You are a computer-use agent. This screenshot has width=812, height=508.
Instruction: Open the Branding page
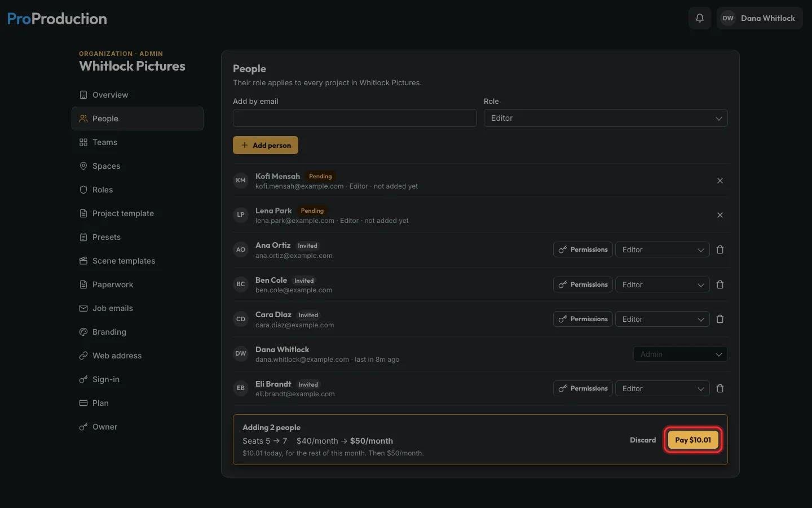click(138, 332)
